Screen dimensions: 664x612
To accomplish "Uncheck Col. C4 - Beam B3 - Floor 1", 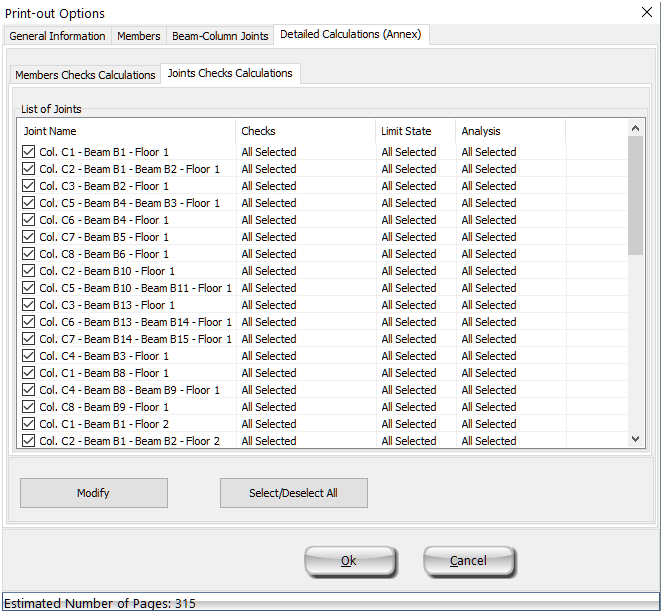I will tap(28, 356).
